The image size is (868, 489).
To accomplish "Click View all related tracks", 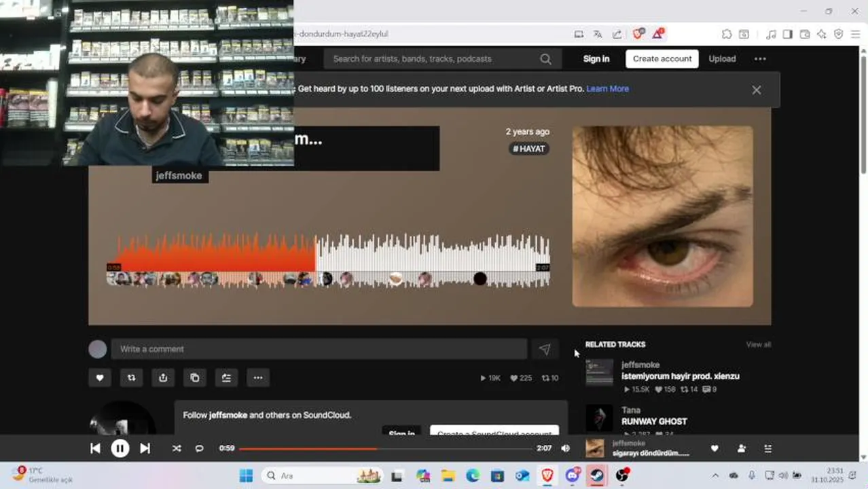I will pos(759,344).
